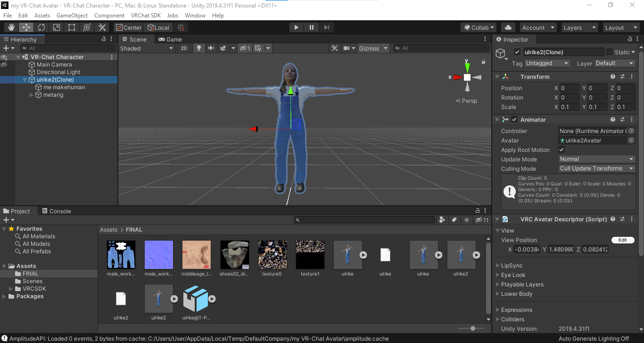The height and width of the screenshot is (343, 644).
Task: Toggle 2D scene view mode
Action: [184, 48]
